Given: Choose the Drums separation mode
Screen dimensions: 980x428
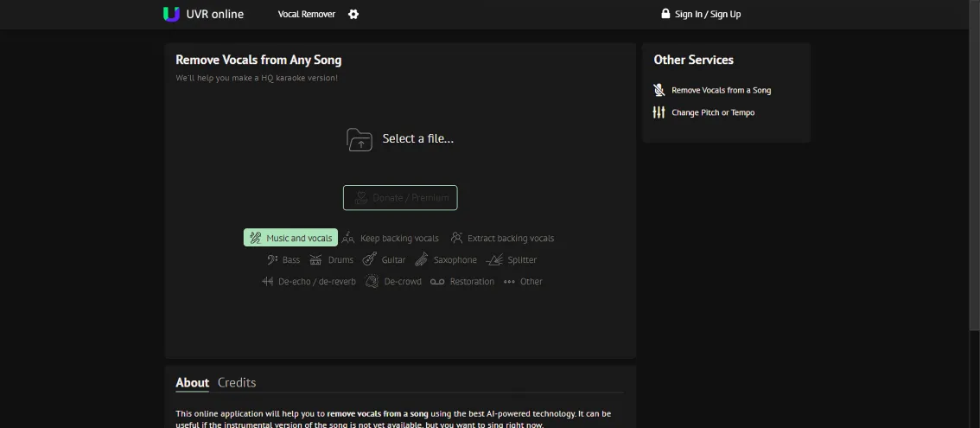Looking at the screenshot, I should coord(332,259).
